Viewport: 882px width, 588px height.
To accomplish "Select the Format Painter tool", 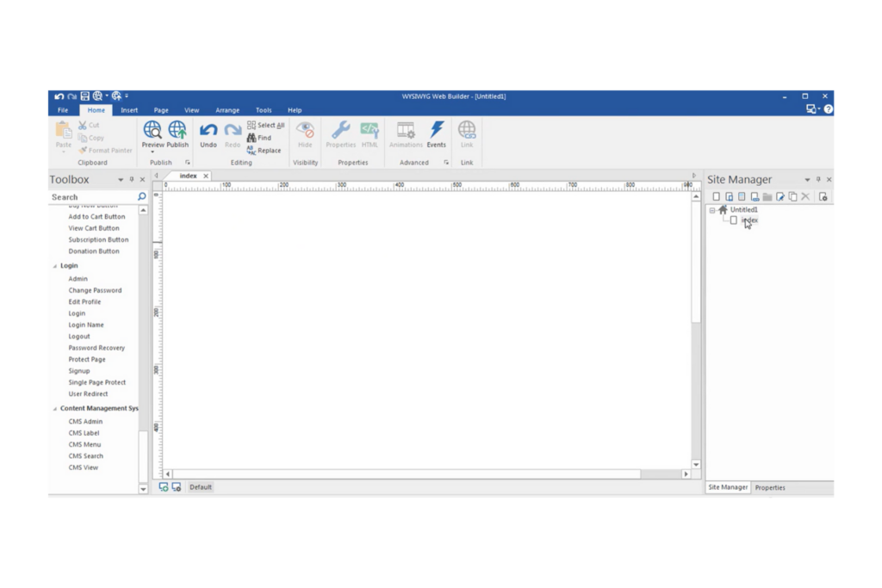I will click(x=105, y=150).
